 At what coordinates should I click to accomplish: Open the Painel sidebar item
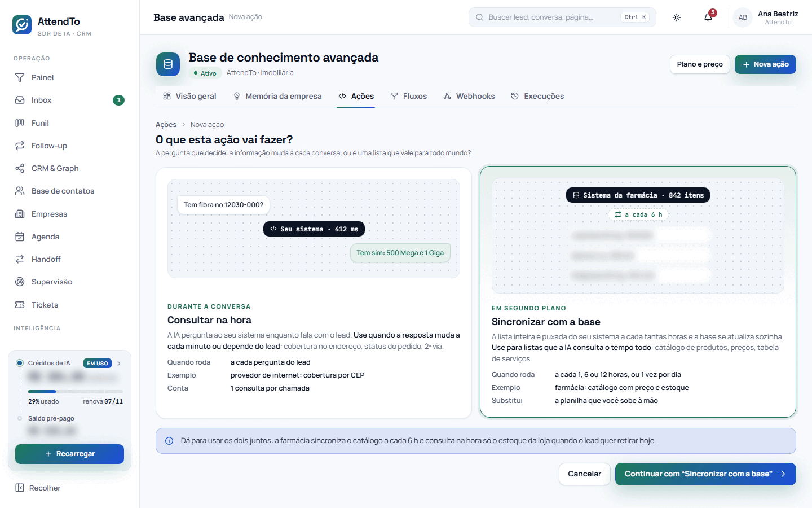pyautogui.click(x=69, y=77)
